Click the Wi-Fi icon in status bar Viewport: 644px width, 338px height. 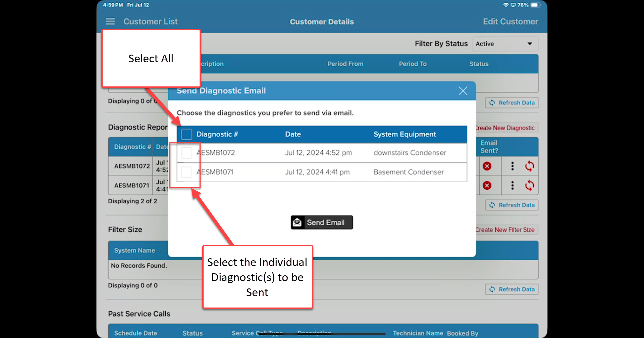click(x=506, y=5)
